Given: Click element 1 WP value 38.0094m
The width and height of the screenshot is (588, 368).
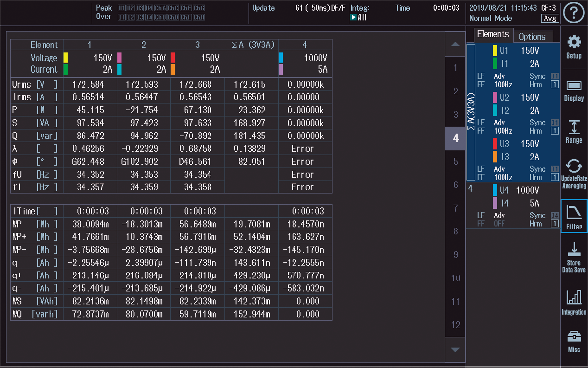Looking at the screenshot, I should 90,224.
